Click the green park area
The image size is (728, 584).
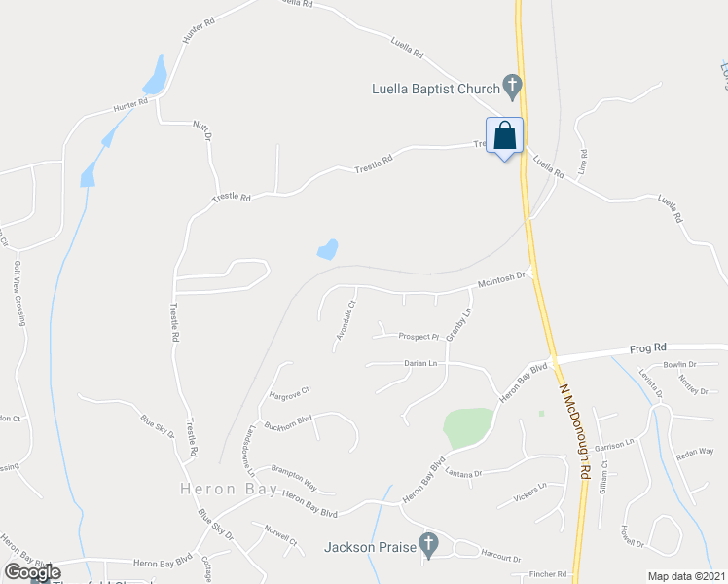(467, 428)
